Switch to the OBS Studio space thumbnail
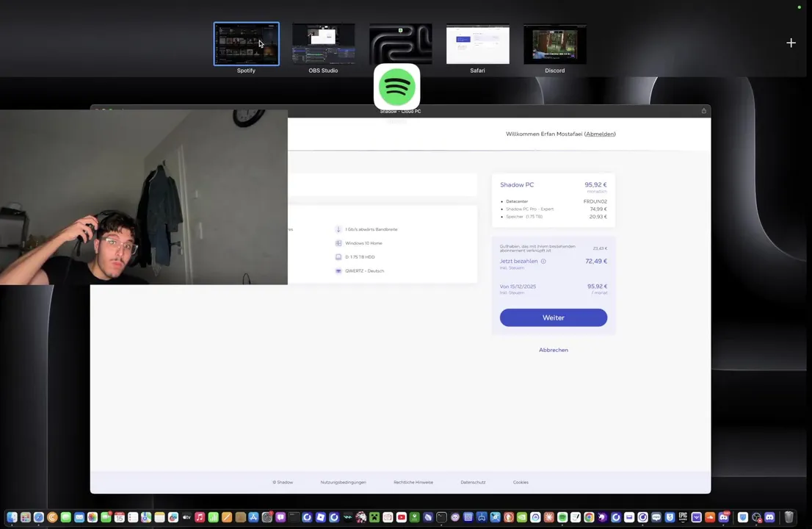 (323, 43)
